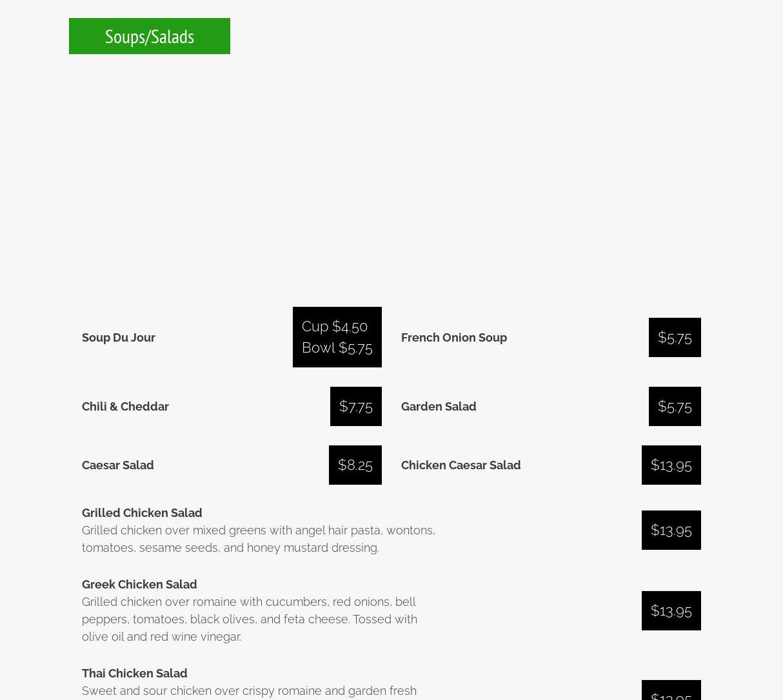Image resolution: width=783 pixels, height=700 pixels.
Task: Click the Caesar Salad item on the left
Action: coord(118,465)
